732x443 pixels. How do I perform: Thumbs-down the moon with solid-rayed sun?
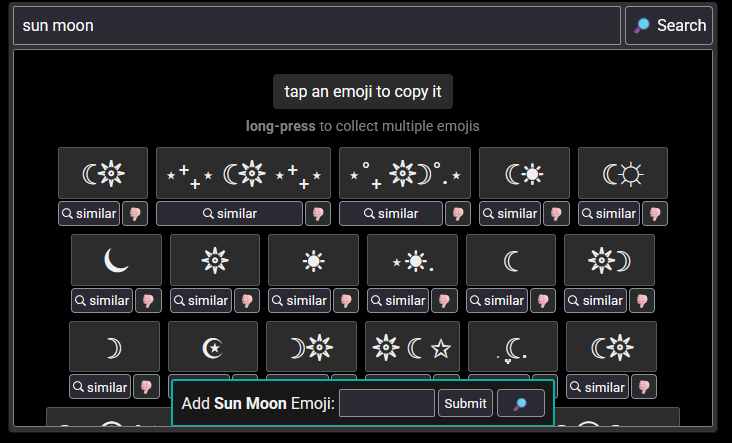(x=556, y=214)
